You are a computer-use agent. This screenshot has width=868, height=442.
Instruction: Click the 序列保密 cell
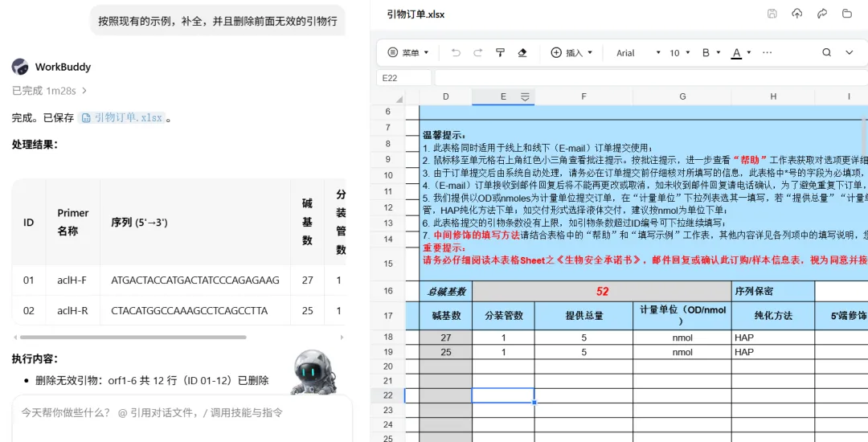point(773,291)
